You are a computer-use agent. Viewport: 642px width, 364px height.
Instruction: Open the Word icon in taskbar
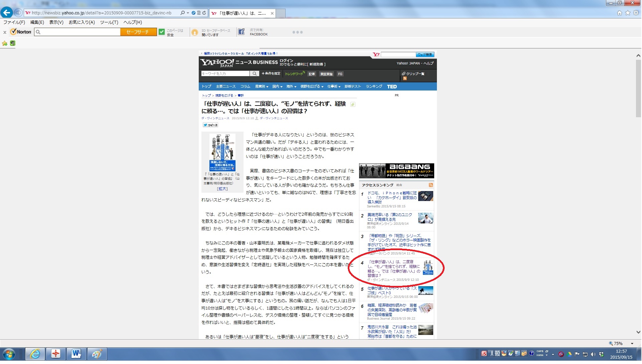pyautogui.click(x=76, y=354)
